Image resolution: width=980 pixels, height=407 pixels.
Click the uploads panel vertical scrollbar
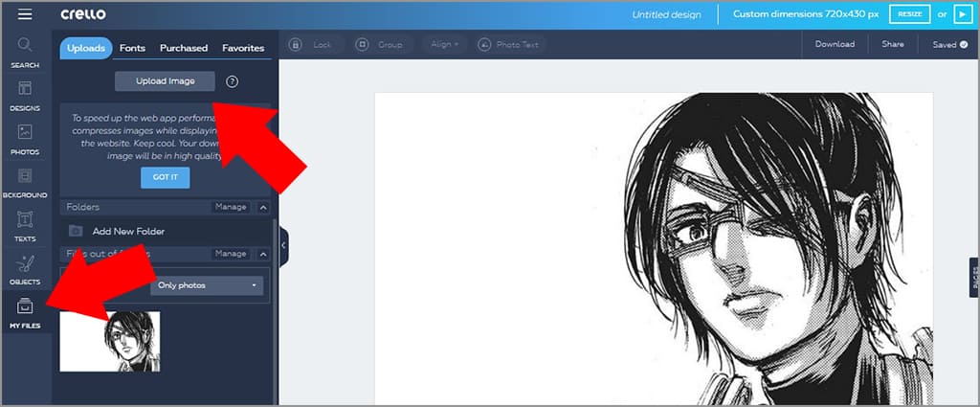(x=273, y=310)
